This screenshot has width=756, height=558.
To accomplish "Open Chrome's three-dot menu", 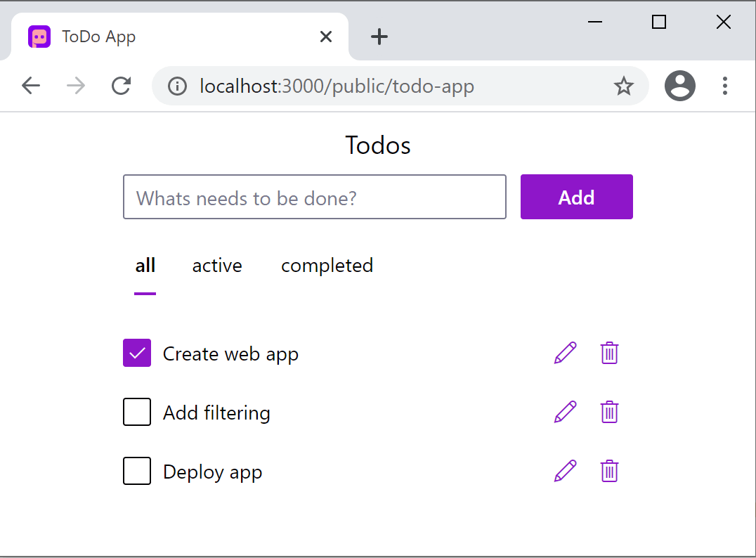I will (724, 86).
